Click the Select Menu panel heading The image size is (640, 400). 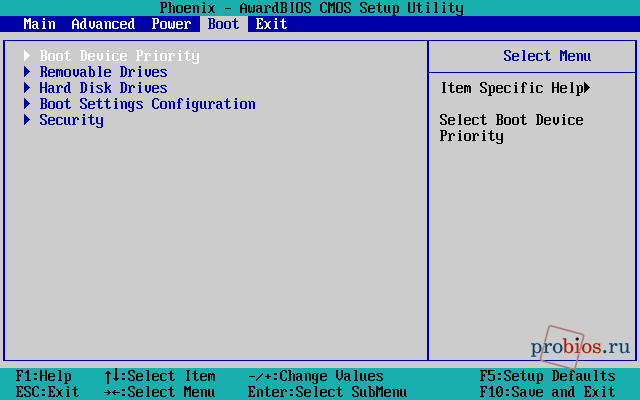click(x=547, y=56)
